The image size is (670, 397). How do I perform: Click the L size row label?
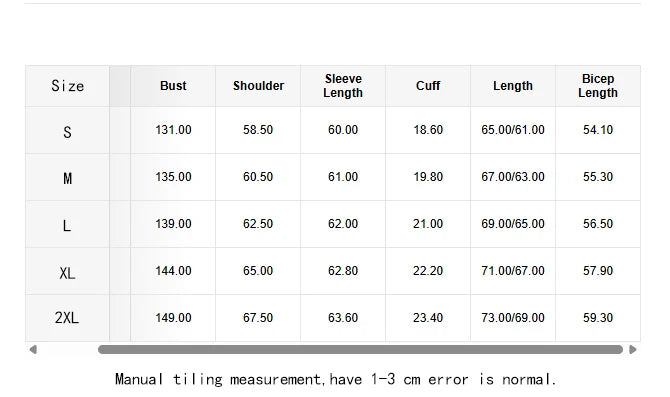68,225
